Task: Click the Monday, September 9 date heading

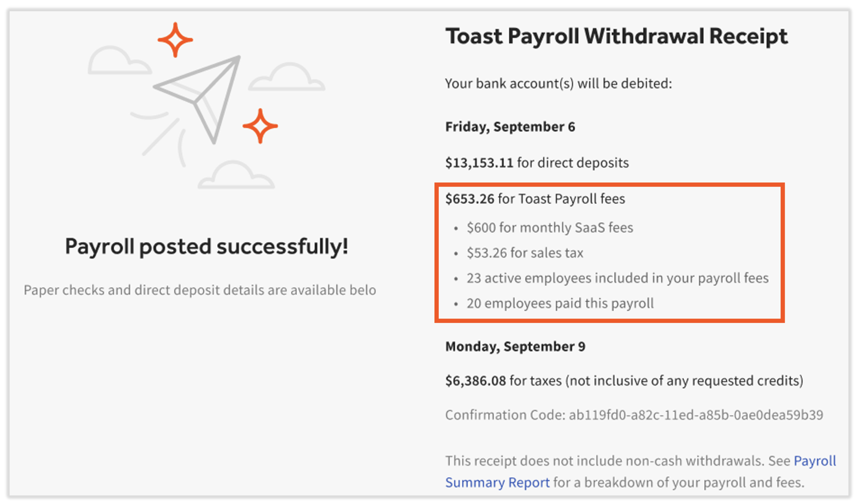Action: [x=515, y=347]
